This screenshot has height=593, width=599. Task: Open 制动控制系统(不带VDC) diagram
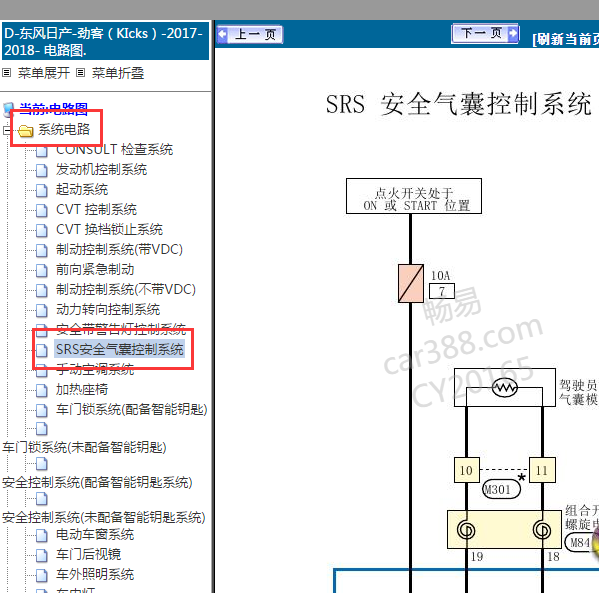(126, 289)
